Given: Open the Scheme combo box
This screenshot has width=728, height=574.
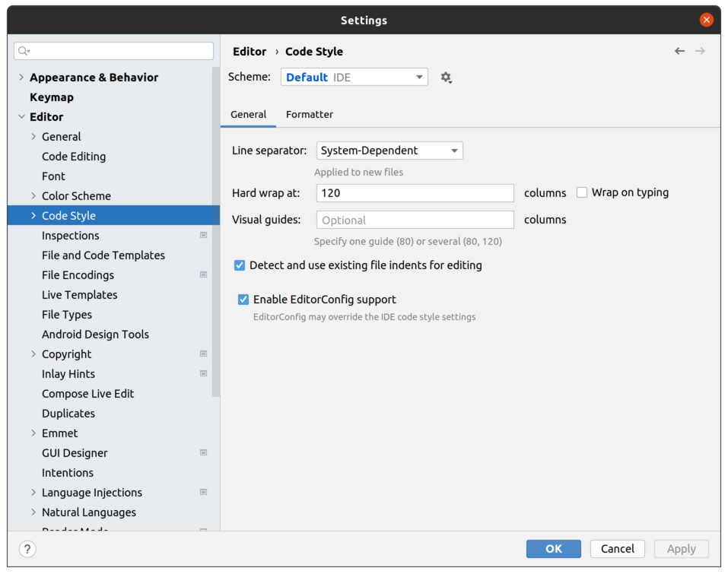Looking at the screenshot, I should tap(354, 77).
